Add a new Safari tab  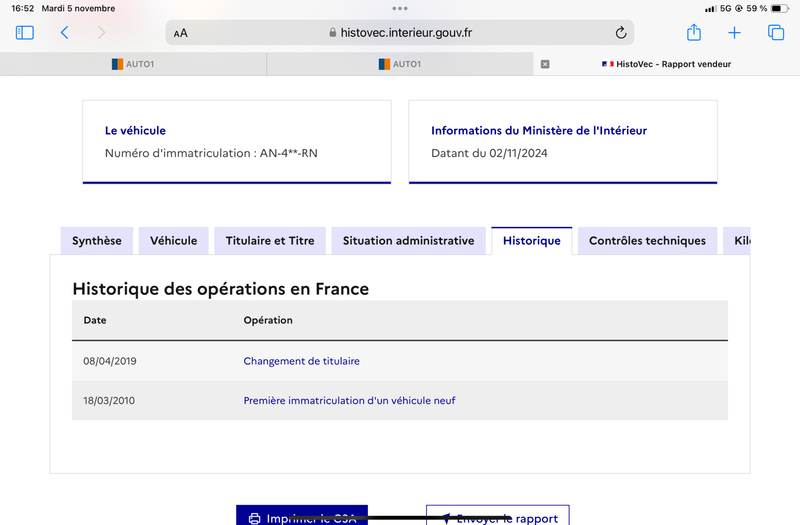(x=734, y=33)
